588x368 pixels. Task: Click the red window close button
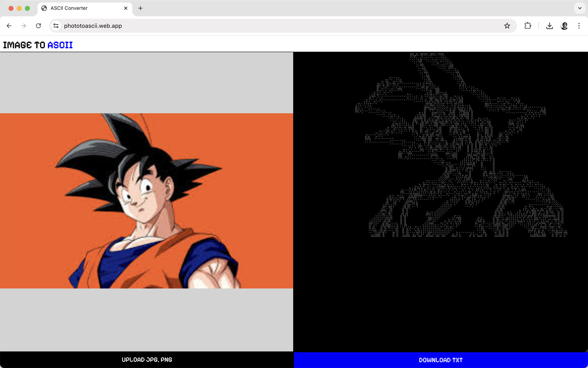[x=11, y=8]
